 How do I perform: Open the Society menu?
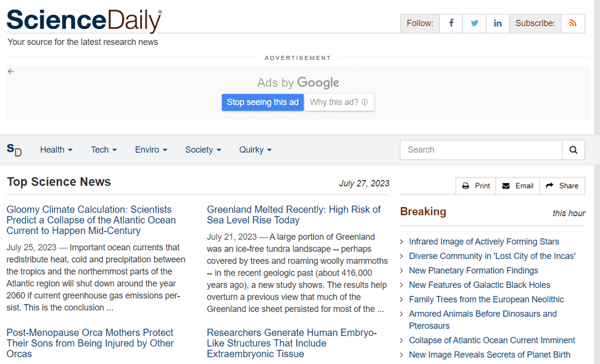(x=203, y=149)
